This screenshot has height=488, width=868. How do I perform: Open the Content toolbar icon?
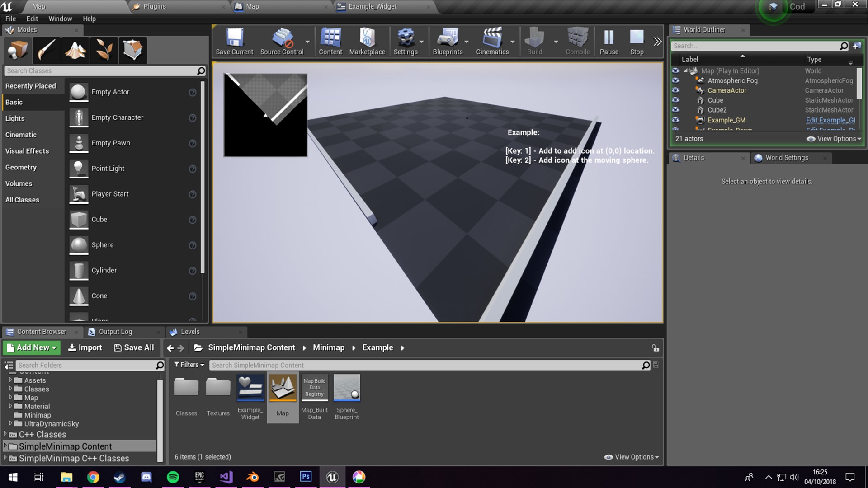click(330, 42)
